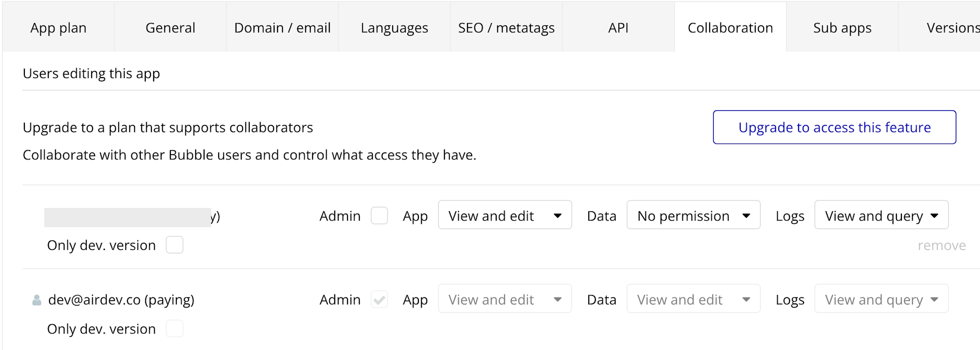
Task: Check Only dev. version for dev@airdev.co
Action: click(x=174, y=329)
